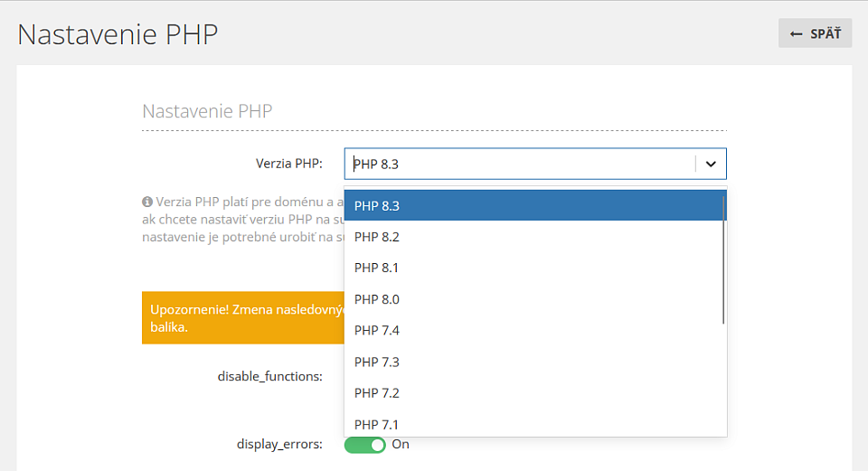
Task: Pick PHP 8.1 in the version list
Action: point(534,268)
